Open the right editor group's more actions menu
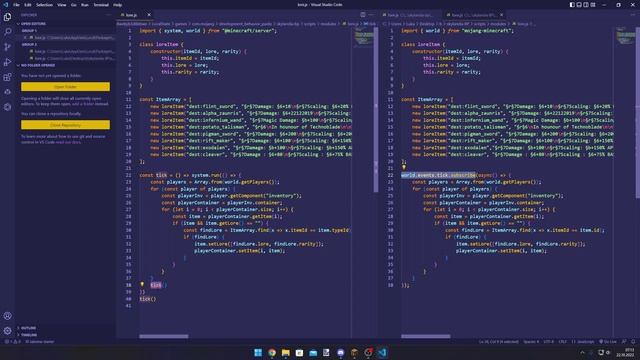The height and width of the screenshot is (360, 640). [632, 15]
